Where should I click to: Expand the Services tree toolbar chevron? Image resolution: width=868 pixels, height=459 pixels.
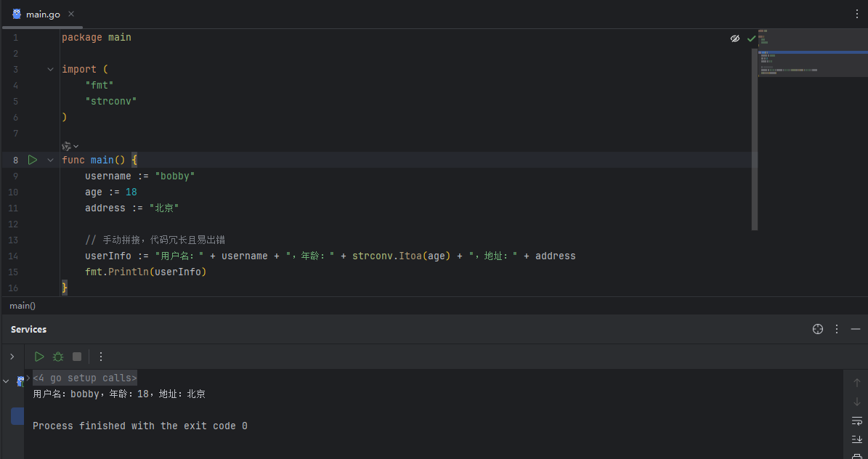click(12, 357)
